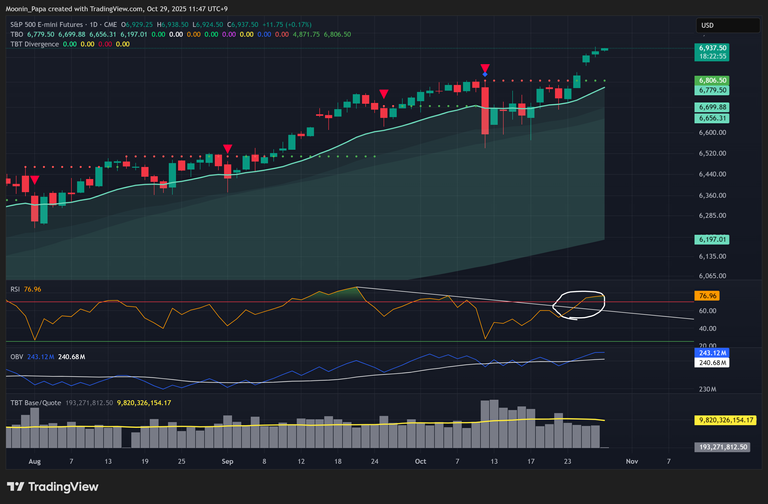This screenshot has width=768, height=504.
Task: Open the USD currency selector
Action: (706, 25)
